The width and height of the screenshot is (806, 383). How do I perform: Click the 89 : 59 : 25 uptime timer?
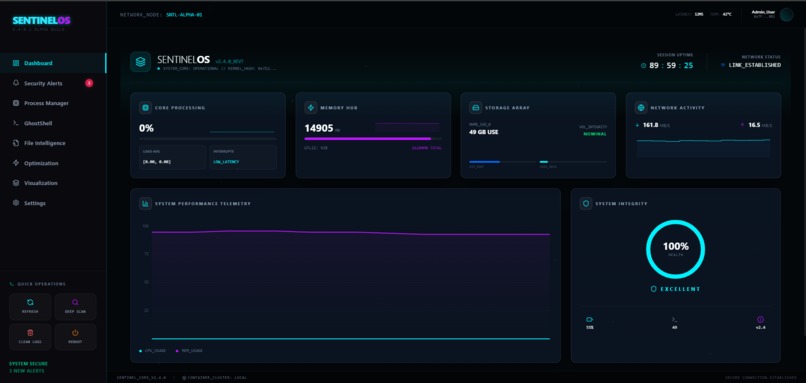click(671, 65)
